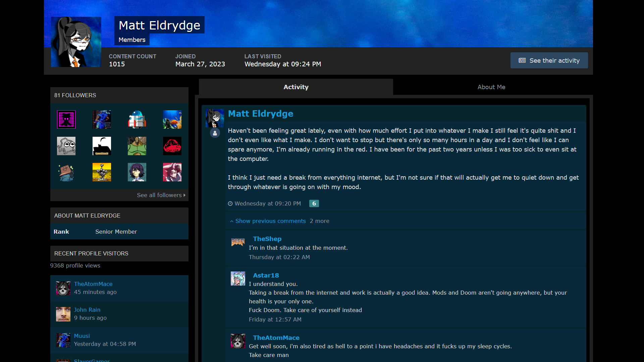This screenshot has height=362, width=644.
Task: Click the Senior Member rank value
Action: (116, 232)
